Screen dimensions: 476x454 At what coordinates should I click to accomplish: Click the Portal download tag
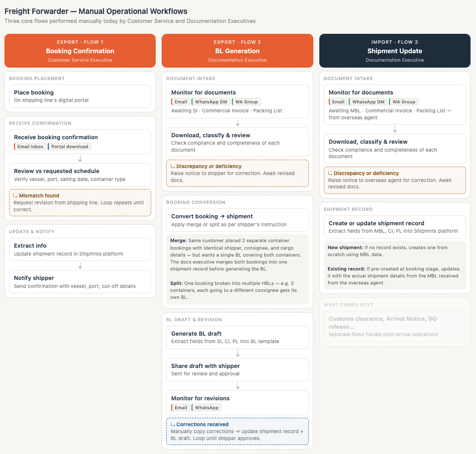point(70,147)
